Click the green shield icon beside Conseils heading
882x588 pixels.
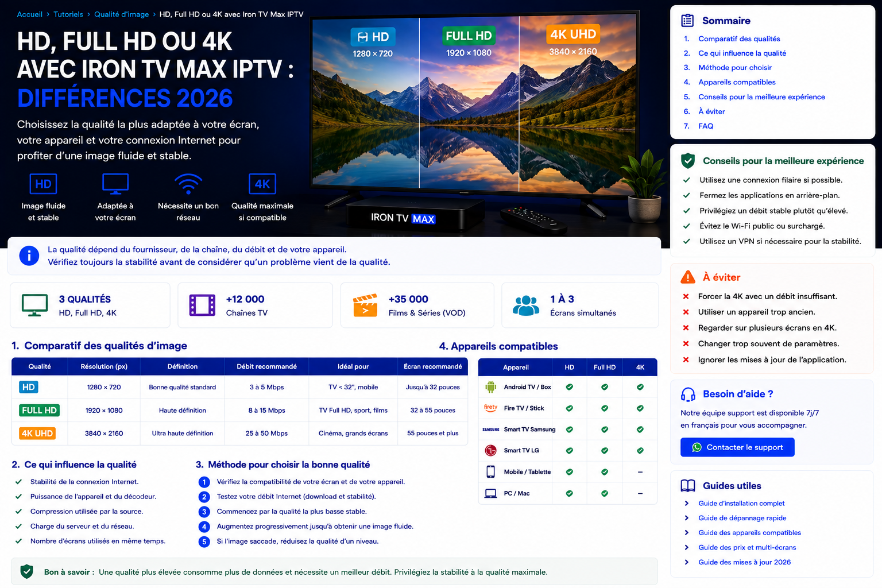(688, 161)
